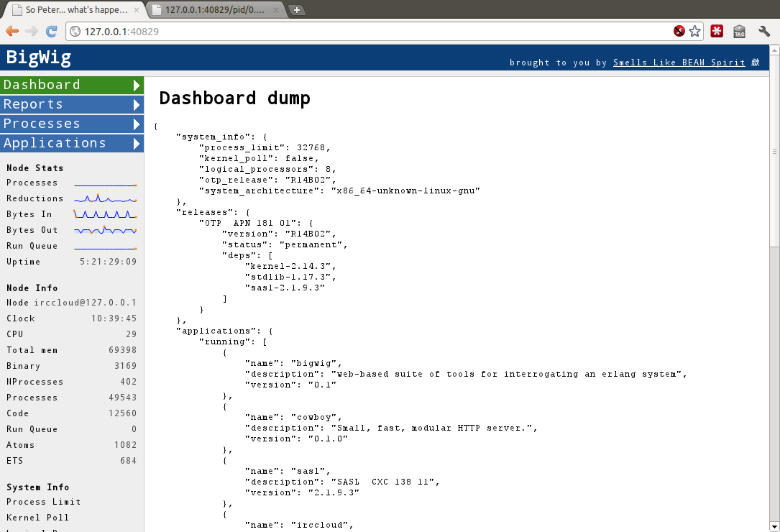The width and height of the screenshot is (780, 532).
Task: Follow the Smells Like BEAM Spirit link
Action: tap(679, 63)
